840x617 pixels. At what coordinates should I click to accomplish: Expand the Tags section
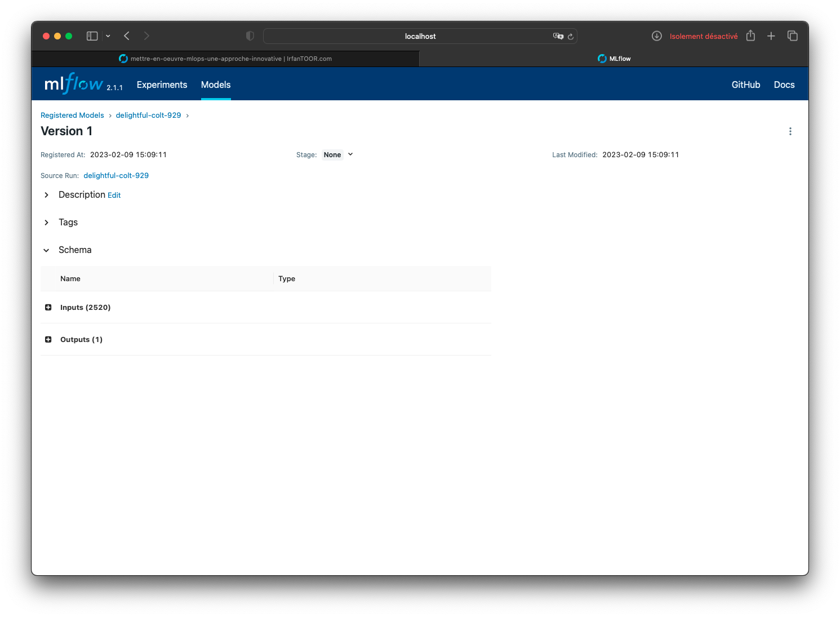46,223
